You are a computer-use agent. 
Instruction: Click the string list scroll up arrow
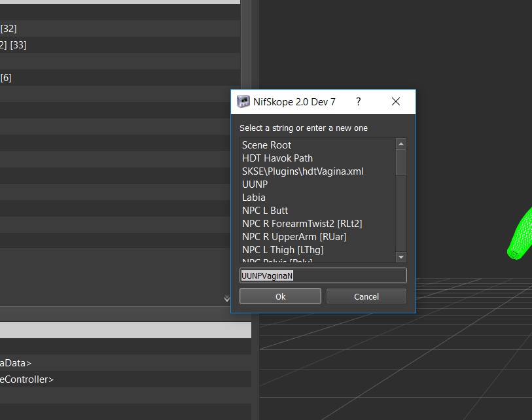[x=401, y=144]
